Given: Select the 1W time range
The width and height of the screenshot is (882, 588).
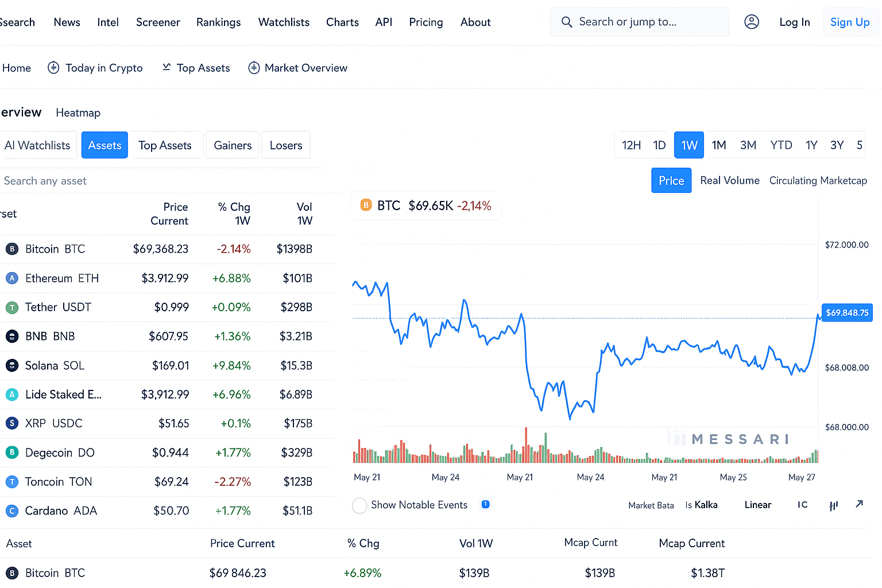Looking at the screenshot, I should pyautogui.click(x=689, y=145).
